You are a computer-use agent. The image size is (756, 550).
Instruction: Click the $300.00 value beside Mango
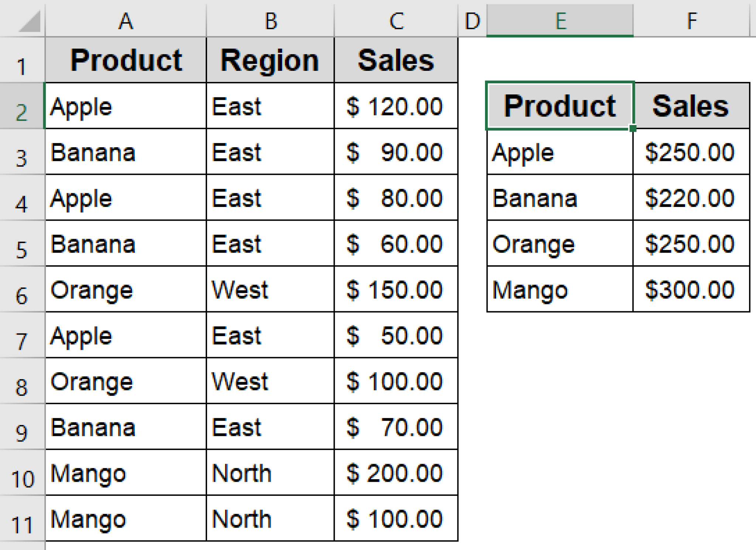pyautogui.click(x=692, y=290)
